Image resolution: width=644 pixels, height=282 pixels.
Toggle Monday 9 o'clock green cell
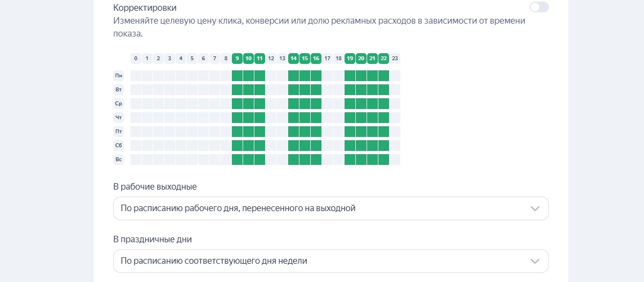[x=237, y=76]
